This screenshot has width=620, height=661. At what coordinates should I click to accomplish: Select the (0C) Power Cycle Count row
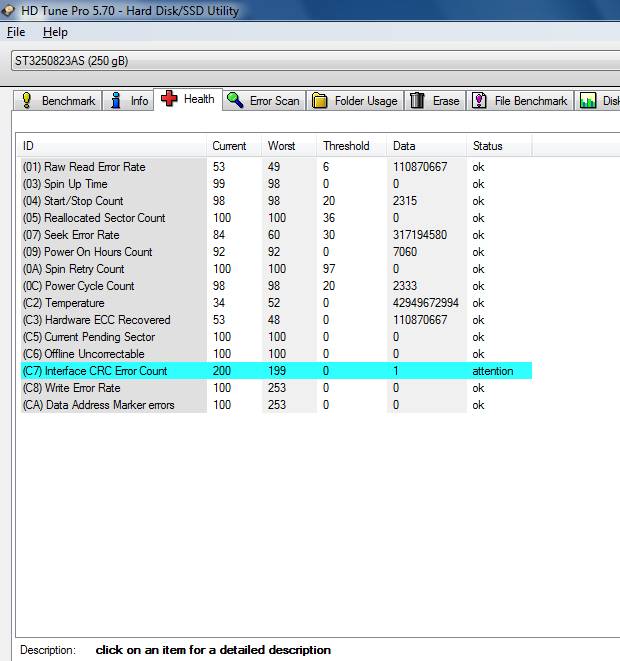[x=276, y=286]
